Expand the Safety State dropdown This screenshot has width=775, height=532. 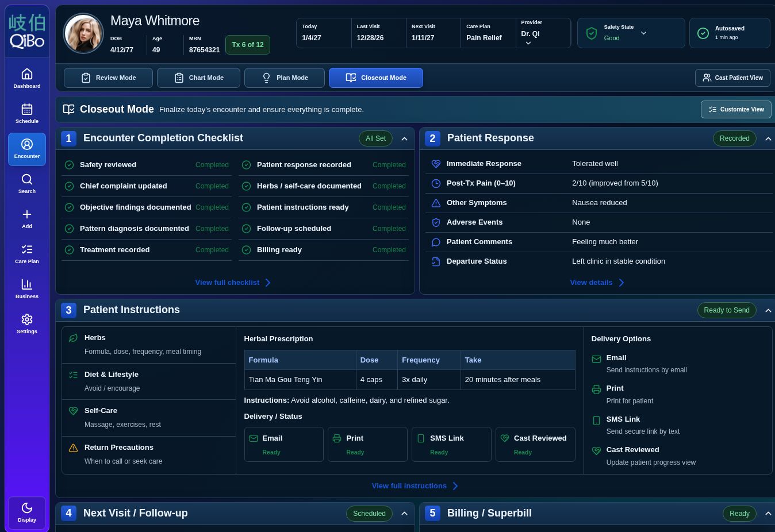point(643,33)
